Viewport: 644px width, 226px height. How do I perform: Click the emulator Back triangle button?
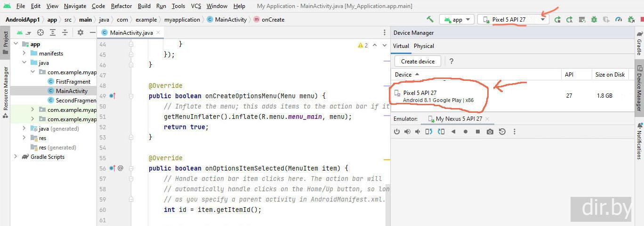pyautogui.click(x=453, y=132)
